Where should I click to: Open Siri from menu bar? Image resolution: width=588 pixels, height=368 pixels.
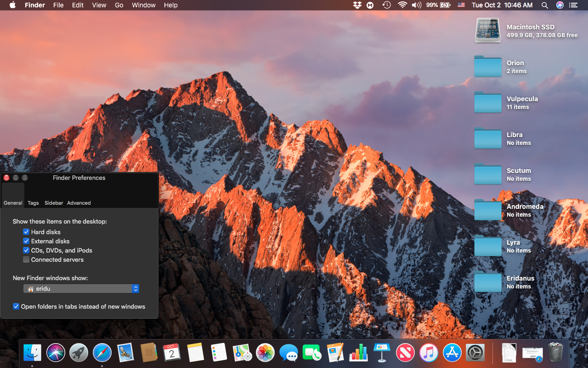[x=560, y=5]
